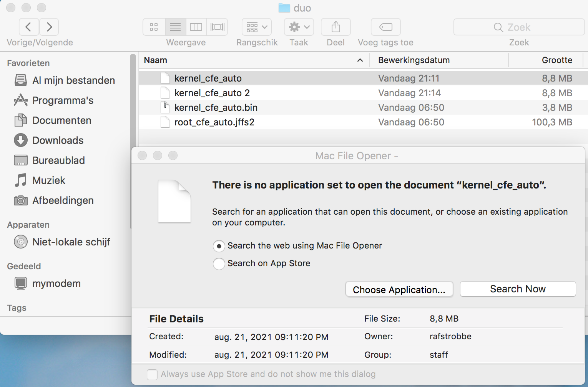The height and width of the screenshot is (387, 588).
Task: Switch to column view in the toolbar
Action: [196, 27]
